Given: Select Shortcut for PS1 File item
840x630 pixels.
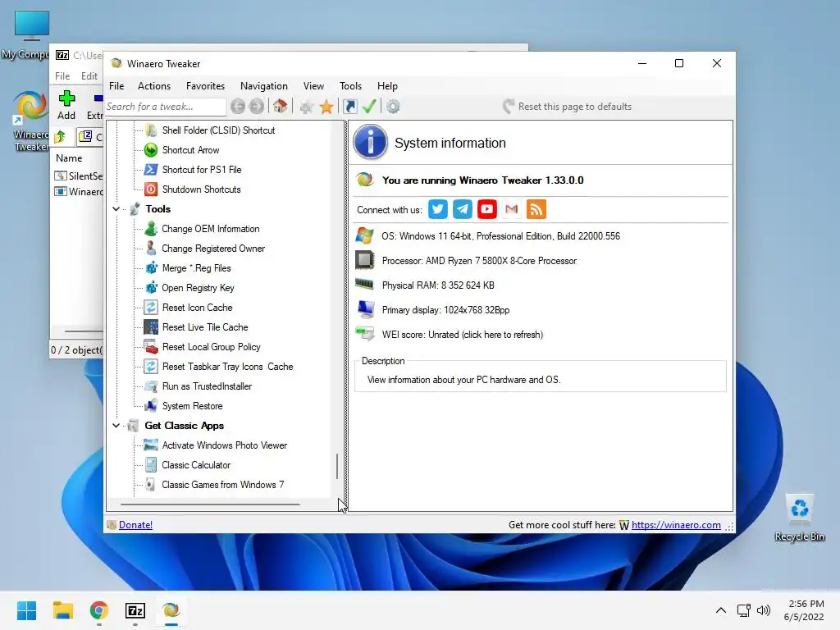Looking at the screenshot, I should (202, 170).
